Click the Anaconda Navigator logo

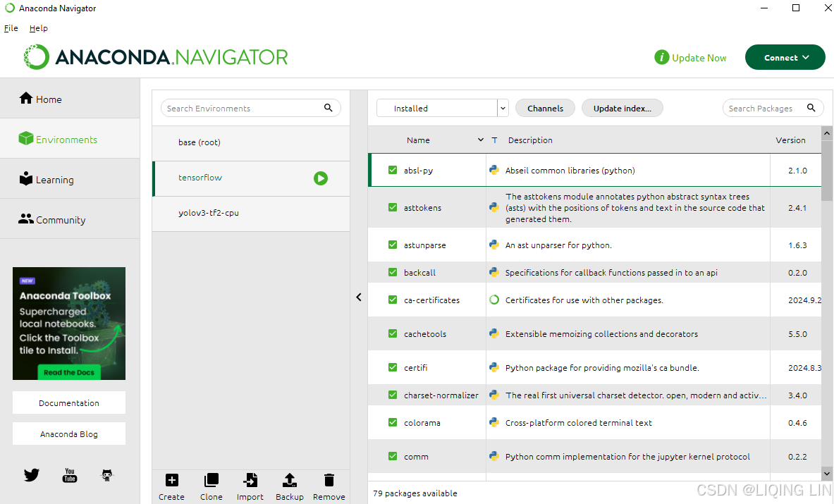155,57
